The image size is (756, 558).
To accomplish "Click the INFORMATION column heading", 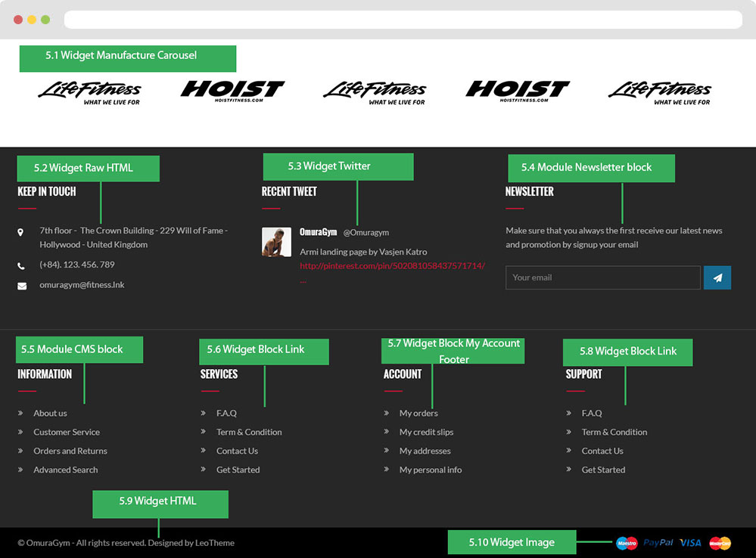I will (x=45, y=374).
